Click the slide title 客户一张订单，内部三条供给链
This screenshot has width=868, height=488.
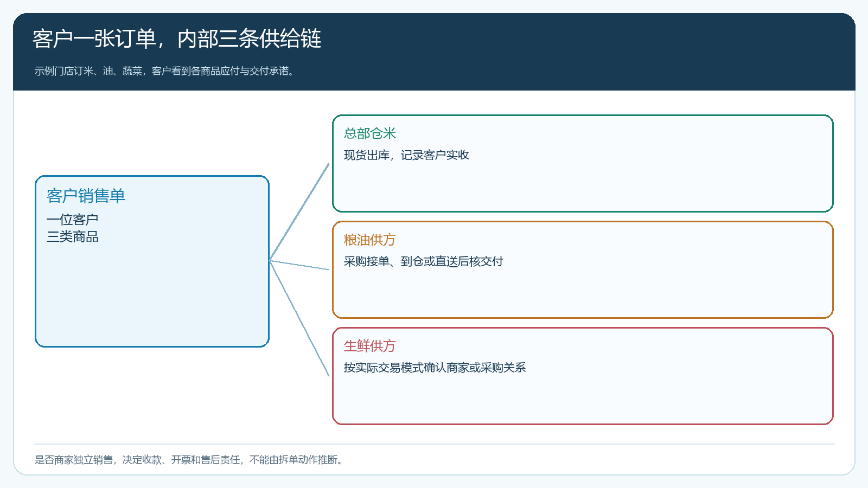pos(177,39)
